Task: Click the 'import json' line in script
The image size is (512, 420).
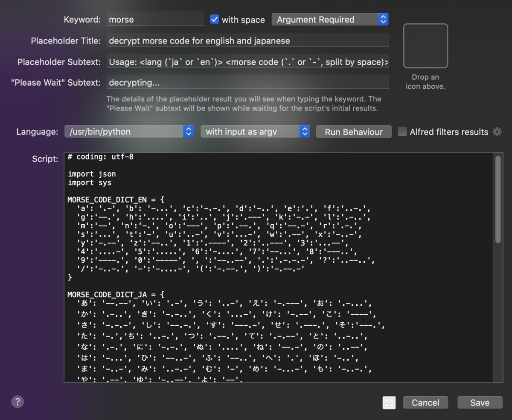Action: 92,174
